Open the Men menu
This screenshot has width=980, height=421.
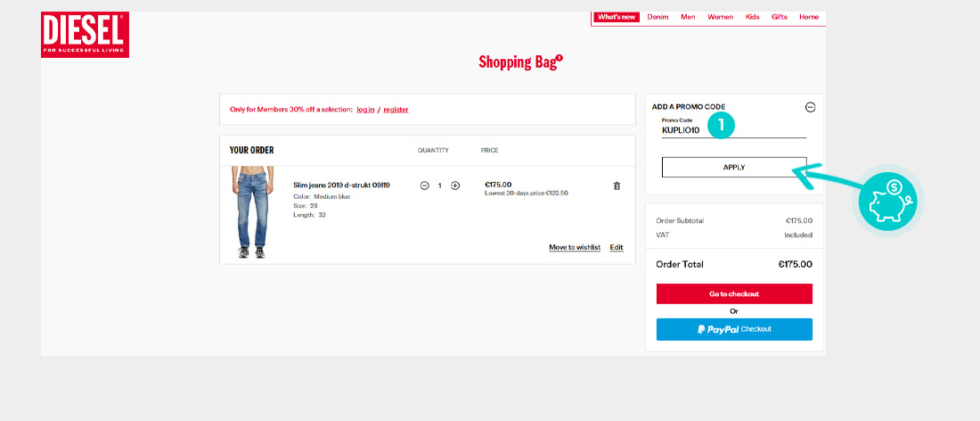[x=688, y=17]
